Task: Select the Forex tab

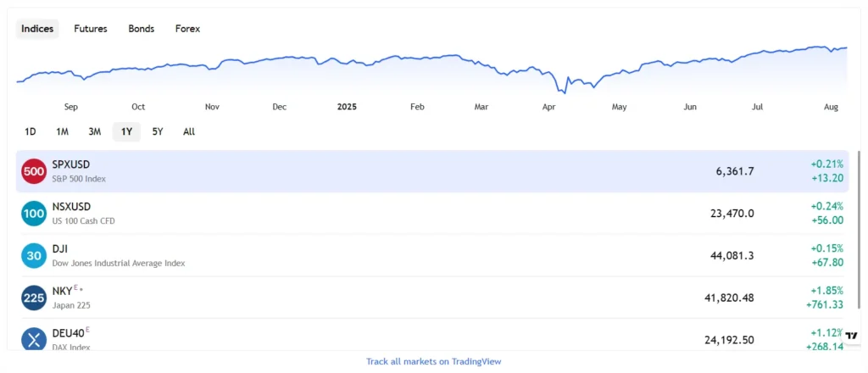Action: [187, 29]
